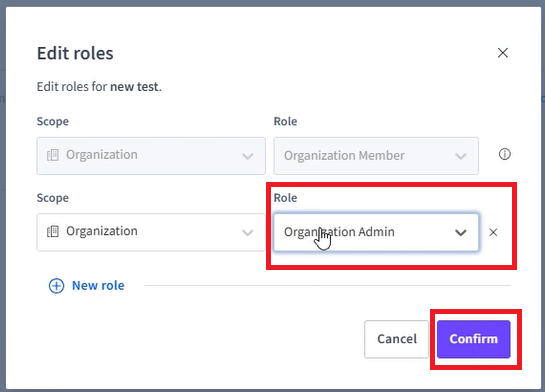Close the Edit roles dialog
This screenshot has width=545, height=392.
pyautogui.click(x=503, y=53)
